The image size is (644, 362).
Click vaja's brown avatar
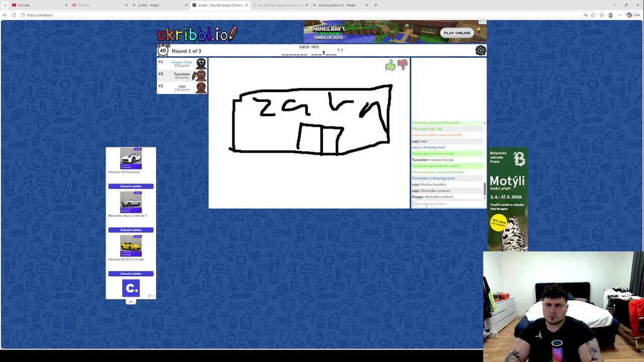[x=201, y=87]
